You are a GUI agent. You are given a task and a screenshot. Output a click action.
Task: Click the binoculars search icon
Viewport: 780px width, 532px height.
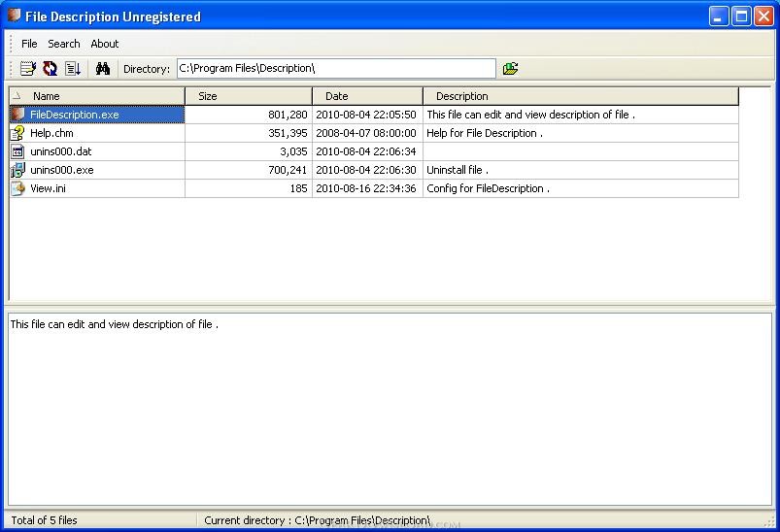[x=102, y=68]
